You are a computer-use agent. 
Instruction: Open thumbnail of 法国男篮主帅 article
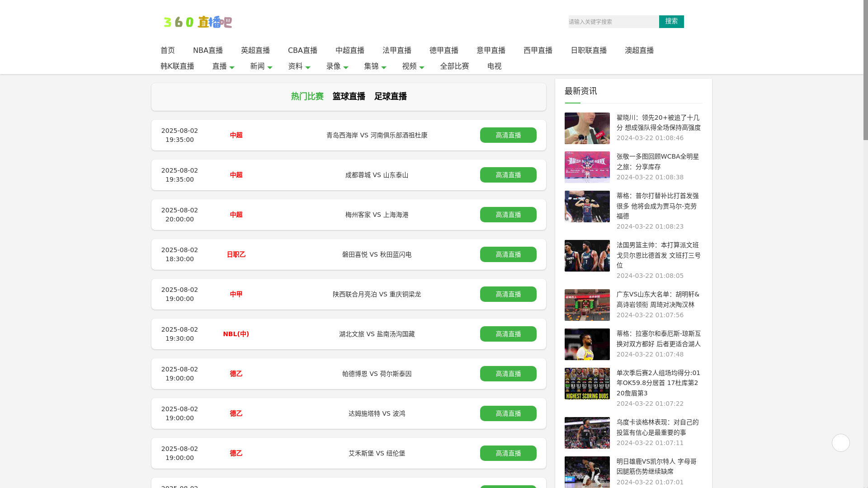pyautogui.click(x=587, y=256)
